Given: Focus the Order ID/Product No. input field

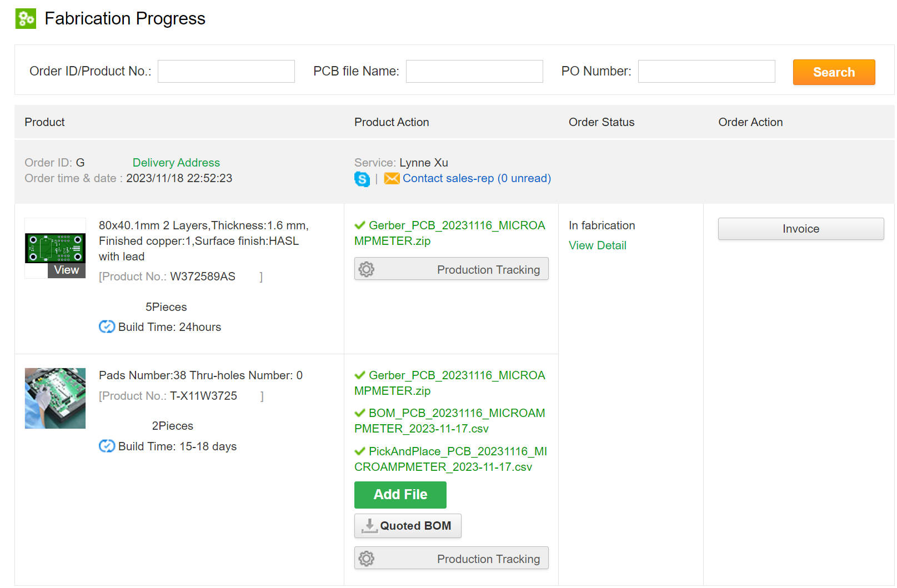Looking at the screenshot, I should (x=226, y=72).
